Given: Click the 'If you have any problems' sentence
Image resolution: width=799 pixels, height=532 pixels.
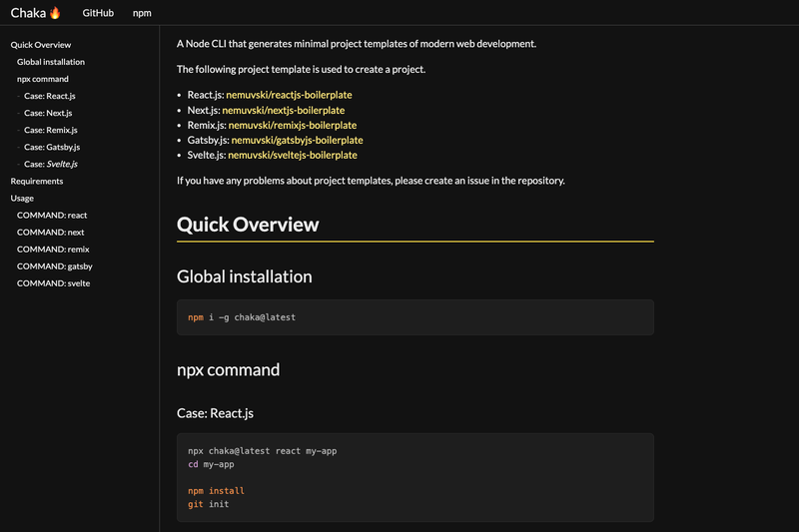Looking at the screenshot, I should [x=371, y=181].
